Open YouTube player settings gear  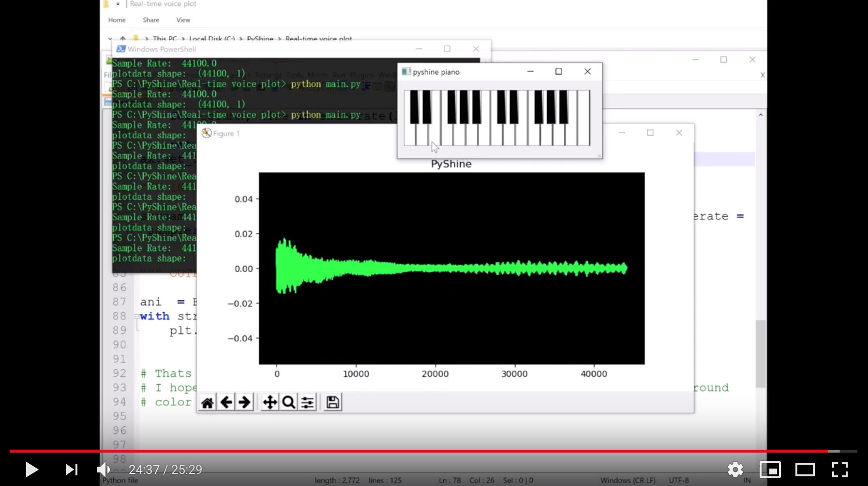click(735, 470)
